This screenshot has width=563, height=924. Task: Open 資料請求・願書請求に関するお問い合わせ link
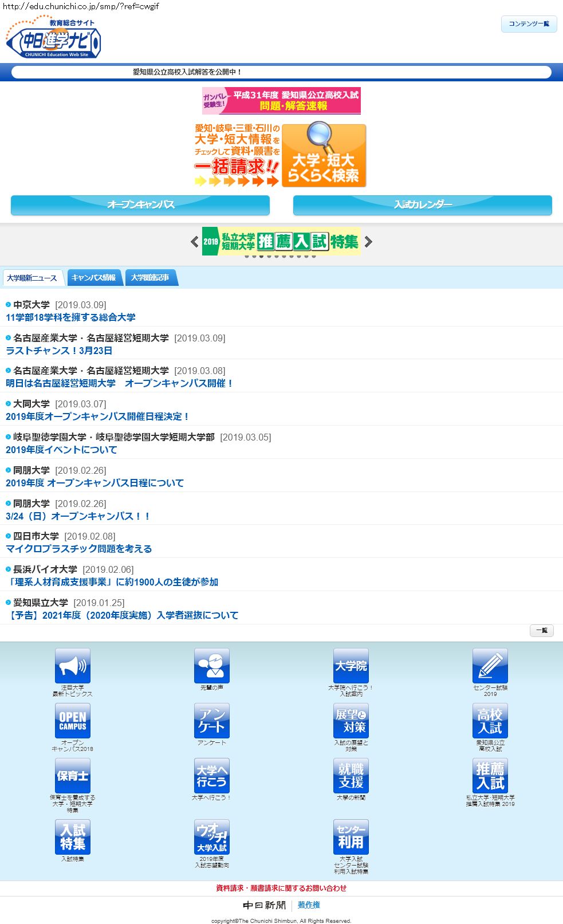pos(281,888)
